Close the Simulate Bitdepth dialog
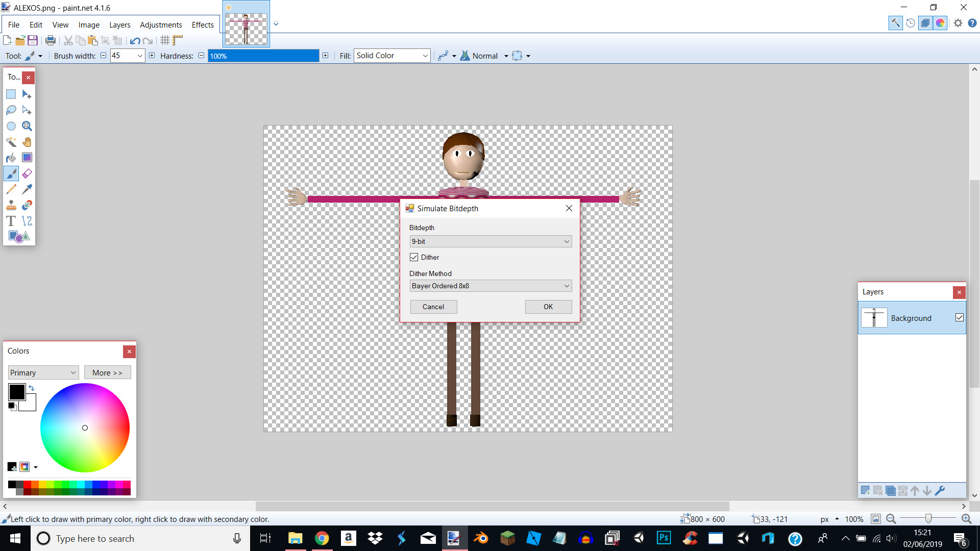The width and height of the screenshot is (980, 551). 569,208
